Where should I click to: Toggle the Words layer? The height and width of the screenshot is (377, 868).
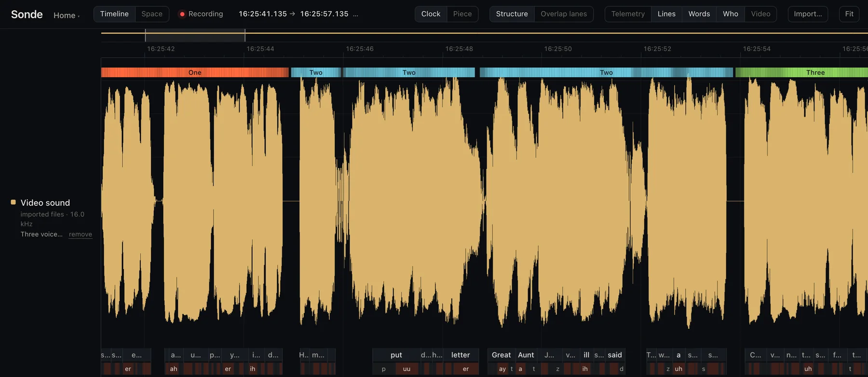click(x=699, y=14)
